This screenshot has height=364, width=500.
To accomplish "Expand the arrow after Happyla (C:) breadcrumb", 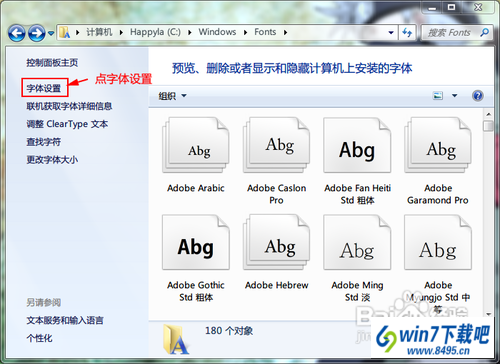I will (190, 32).
